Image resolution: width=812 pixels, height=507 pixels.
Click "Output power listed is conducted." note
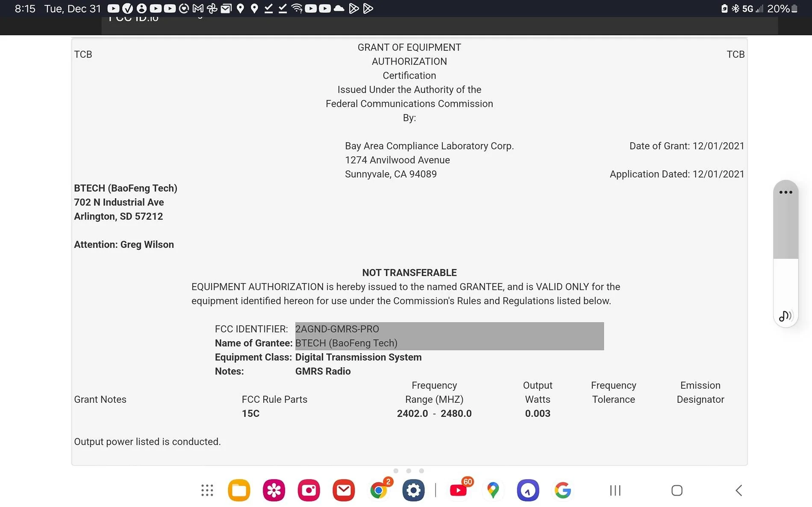tap(147, 442)
